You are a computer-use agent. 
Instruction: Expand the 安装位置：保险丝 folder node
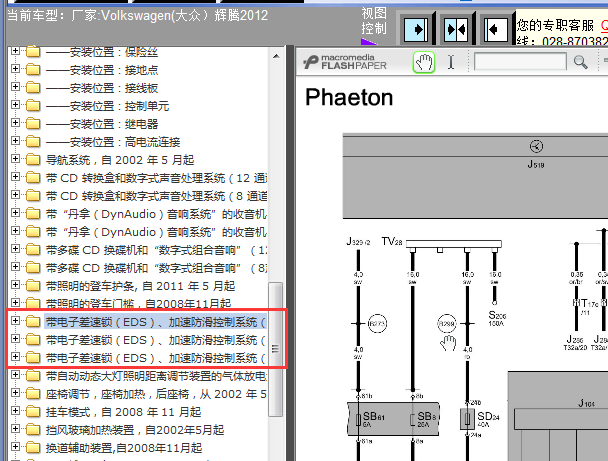(x=15, y=51)
